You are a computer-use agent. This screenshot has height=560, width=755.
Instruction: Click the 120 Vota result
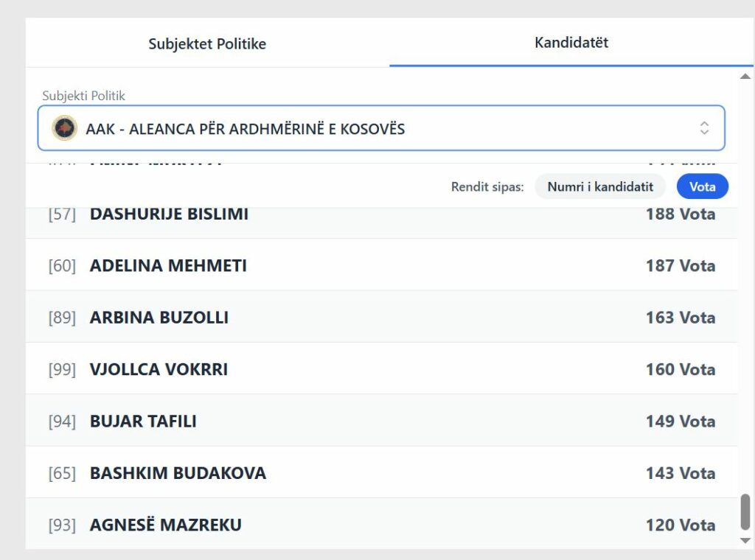point(680,525)
